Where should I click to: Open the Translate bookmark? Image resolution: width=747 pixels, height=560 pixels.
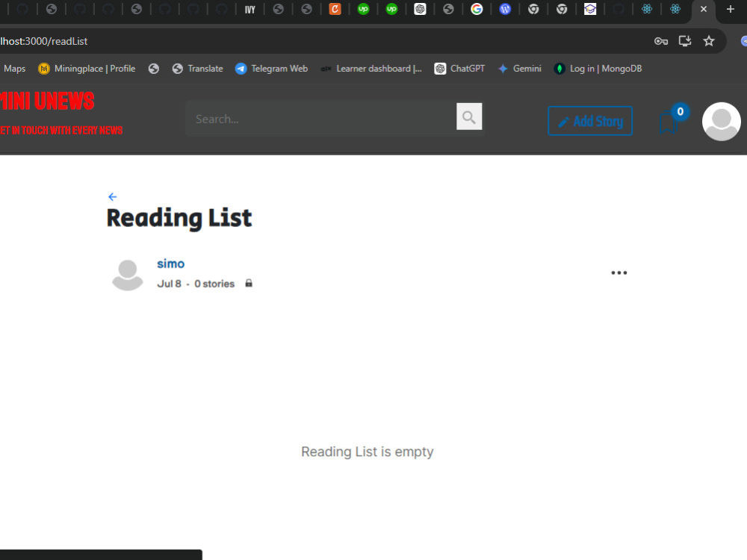pyautogui.click(x=198, y=69)
